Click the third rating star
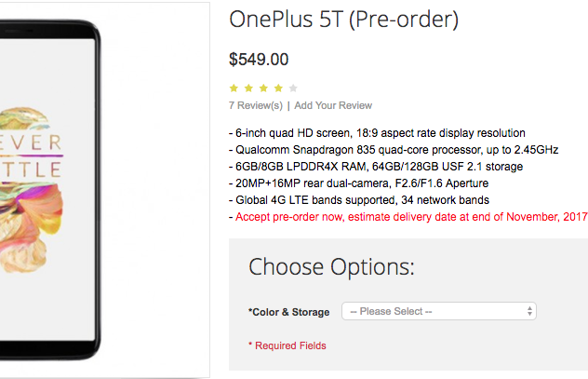Image resolution: width=588 pixels, height=379 pixels. pyautogui.click(x=263, y=88)
